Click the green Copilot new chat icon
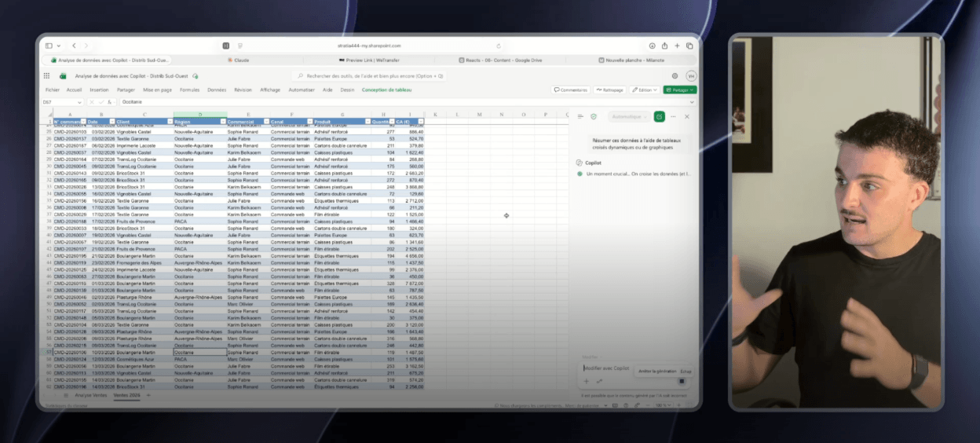 660,116
